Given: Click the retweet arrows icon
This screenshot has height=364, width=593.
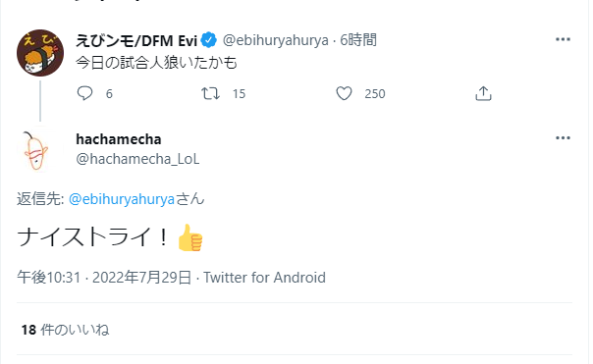Looking at the screenshot, I should coord(210,93).
